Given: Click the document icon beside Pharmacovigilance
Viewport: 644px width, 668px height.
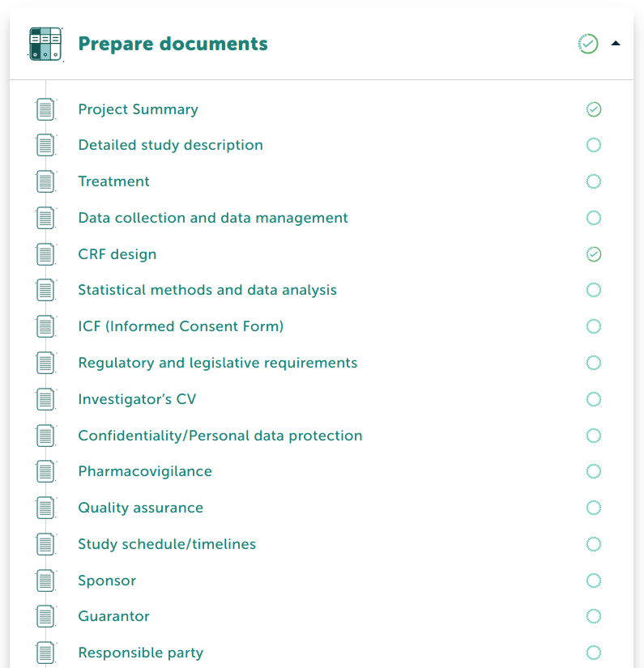Looking at the screenshot, I should click(45, 471).
